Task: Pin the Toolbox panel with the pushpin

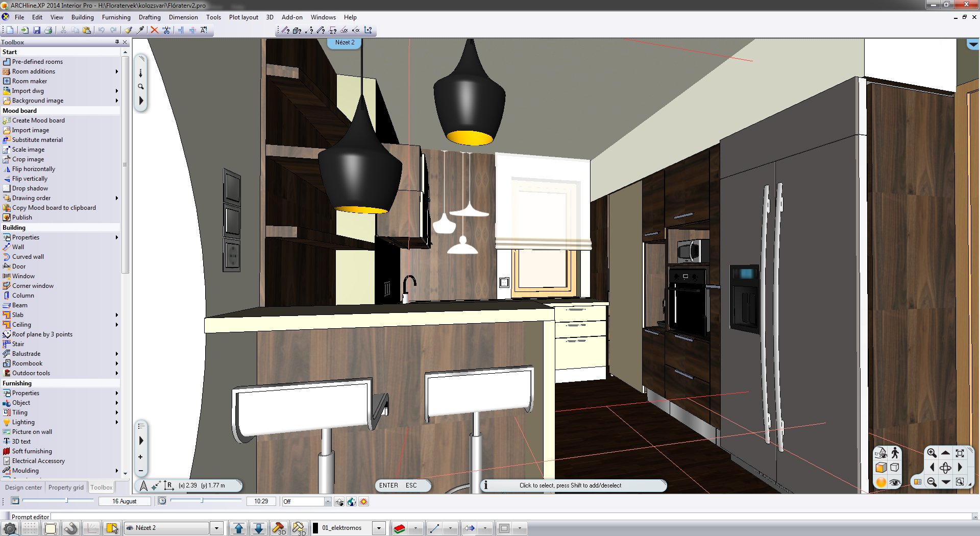Action: [117, 42]
